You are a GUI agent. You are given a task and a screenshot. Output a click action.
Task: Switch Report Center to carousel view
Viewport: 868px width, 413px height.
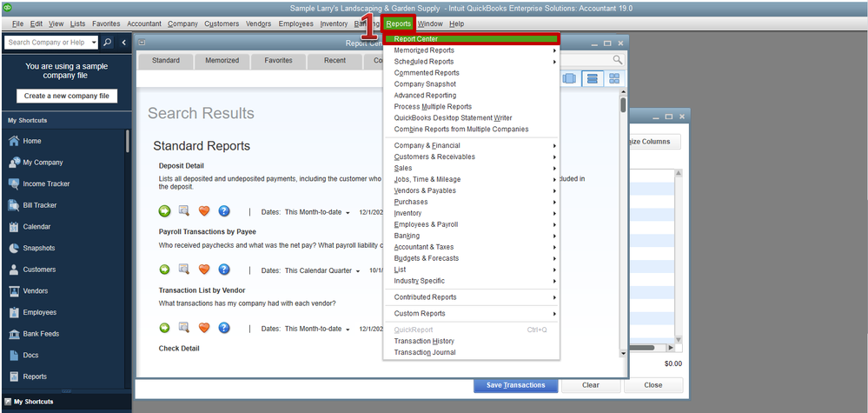[x=569, y=78]
